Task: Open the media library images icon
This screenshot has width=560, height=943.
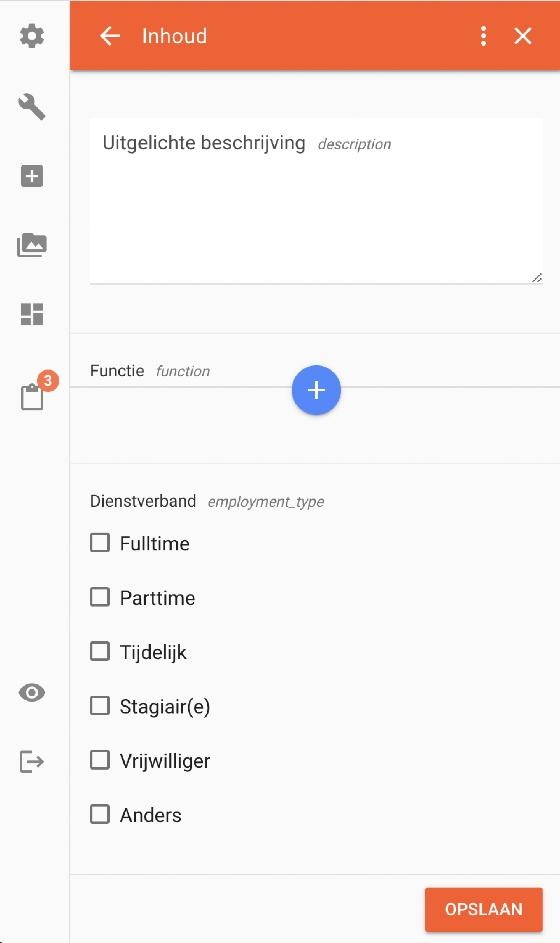Action: [x=32, y=245]
